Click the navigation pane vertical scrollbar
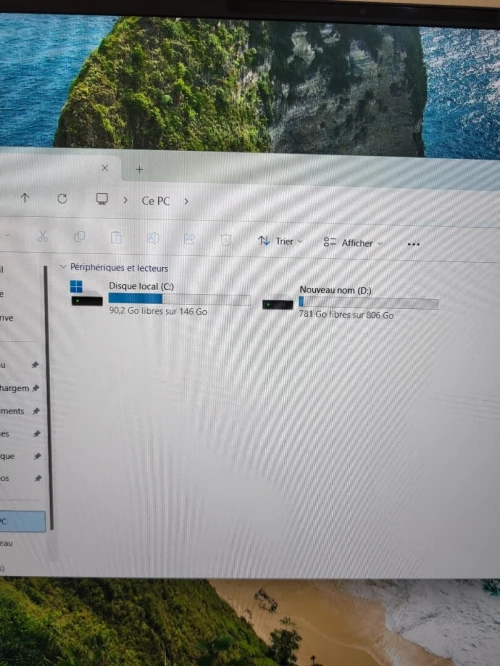 49,397
